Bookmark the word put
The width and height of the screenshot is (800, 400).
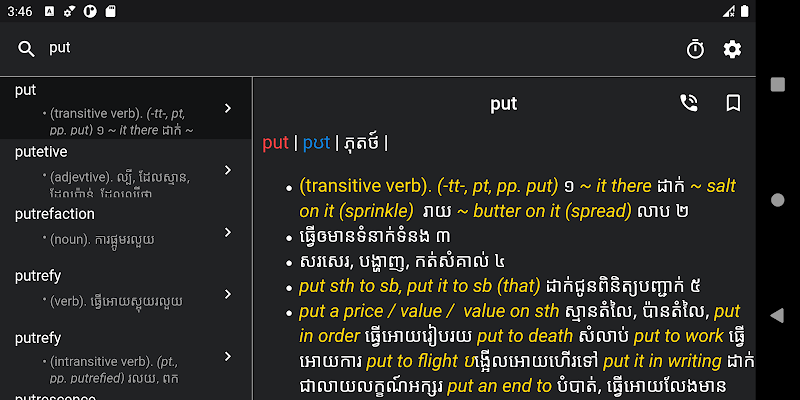pyautogui.click(x=733, y=103)
